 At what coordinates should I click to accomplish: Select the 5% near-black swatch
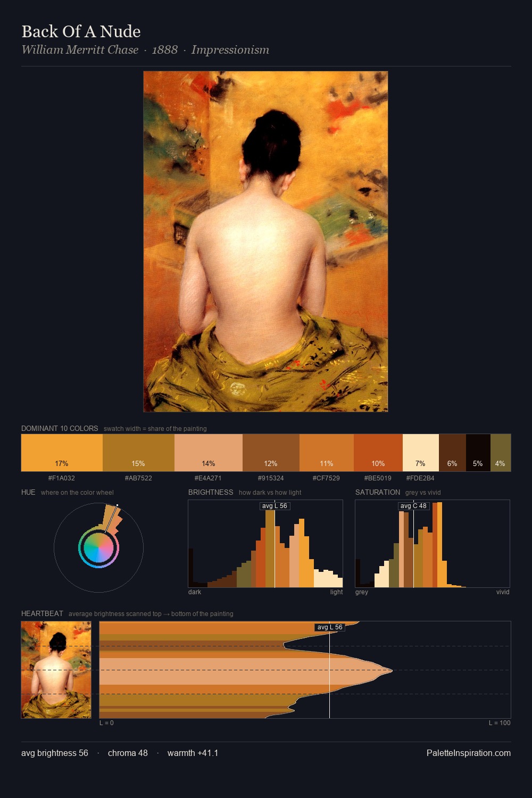pos(478,453)
